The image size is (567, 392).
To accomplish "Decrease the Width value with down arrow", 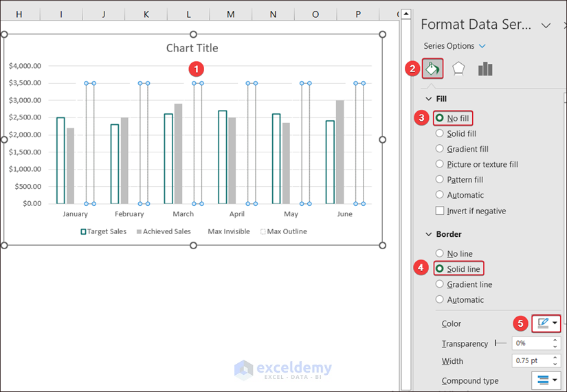I will (x=555, y=364).
